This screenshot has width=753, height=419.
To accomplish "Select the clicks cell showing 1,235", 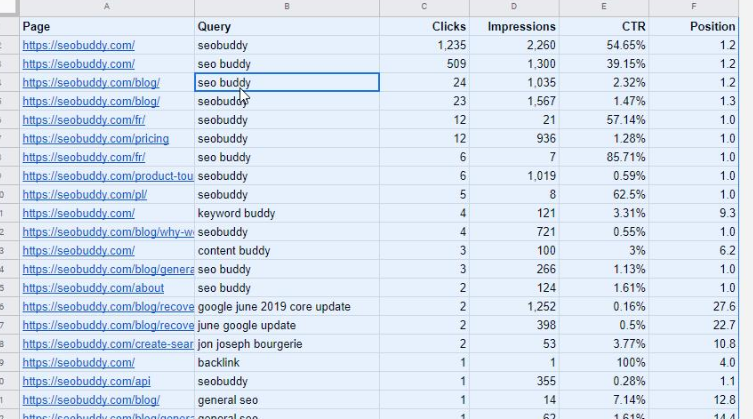I will (424, 45).
